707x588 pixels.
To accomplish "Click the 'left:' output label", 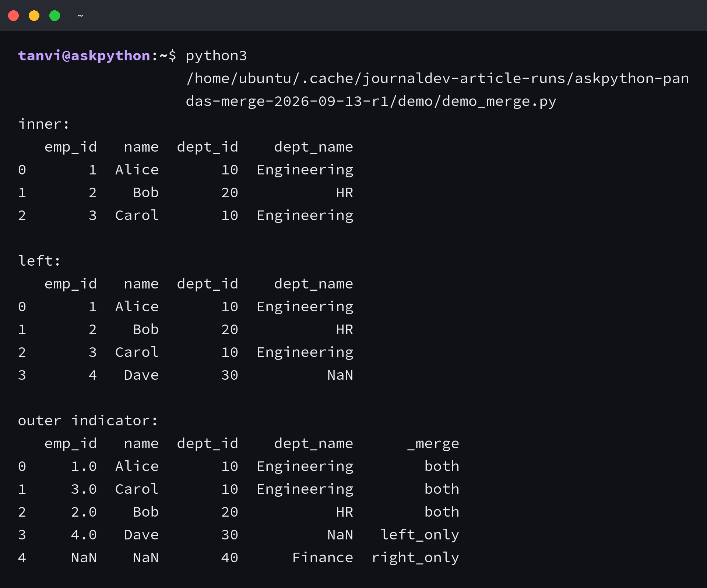I will pos(39,261).
